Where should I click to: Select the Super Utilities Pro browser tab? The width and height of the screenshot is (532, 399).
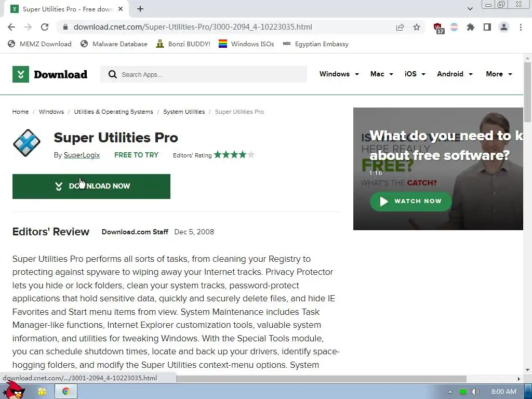[66, 9]
